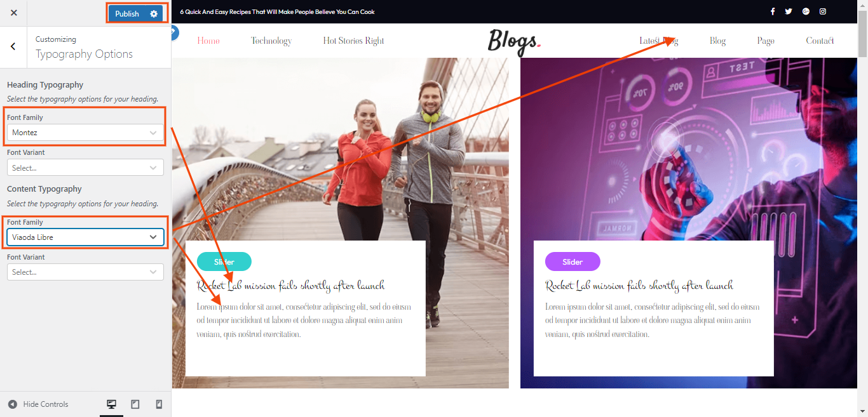Click the blue edit pencil shortcut icon
The width and height of the screenshot is (868, 417).
point(174,33)
